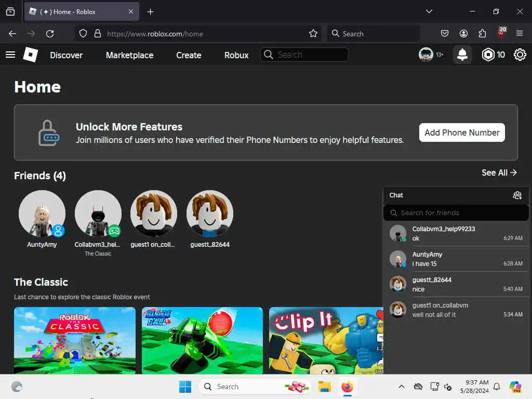Open Firefox tracking protection shield icon
Viewport: 532px width, 399px height.
(x=83, y=34)
